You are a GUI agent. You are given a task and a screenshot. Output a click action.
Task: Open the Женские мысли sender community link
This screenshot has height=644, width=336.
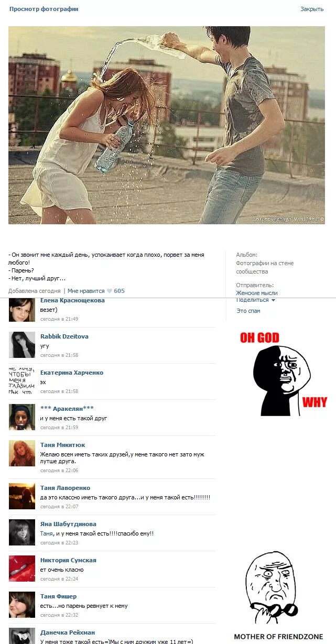point(257,293)
